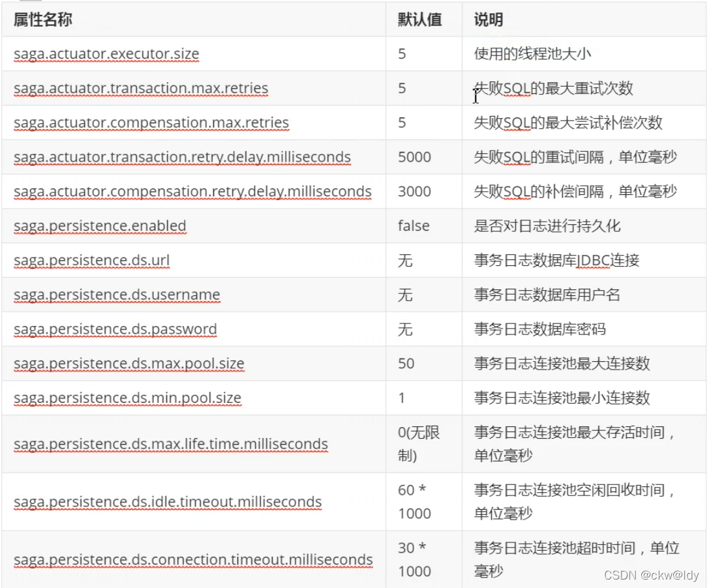Select saga.persistence.ds.username property name
Screen dimensions: 709x588
point(117,295)
